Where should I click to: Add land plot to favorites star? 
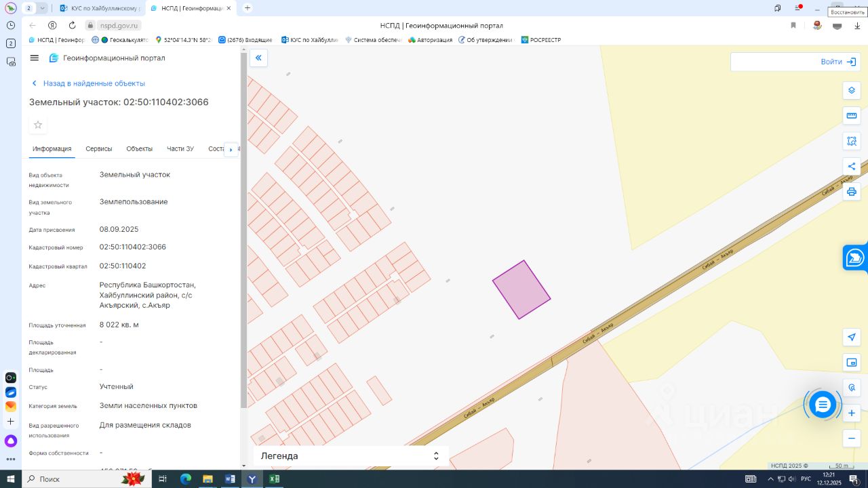coord(38,125)
